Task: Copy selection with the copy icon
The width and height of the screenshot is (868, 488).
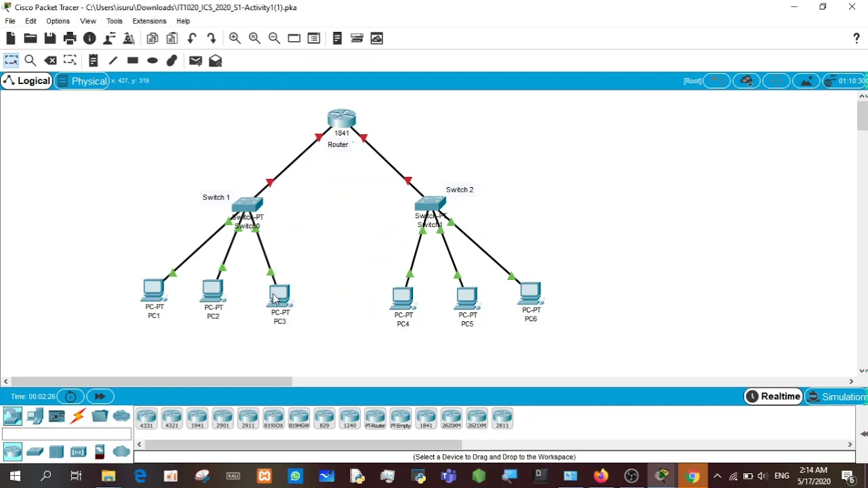Action: point(153,39)
